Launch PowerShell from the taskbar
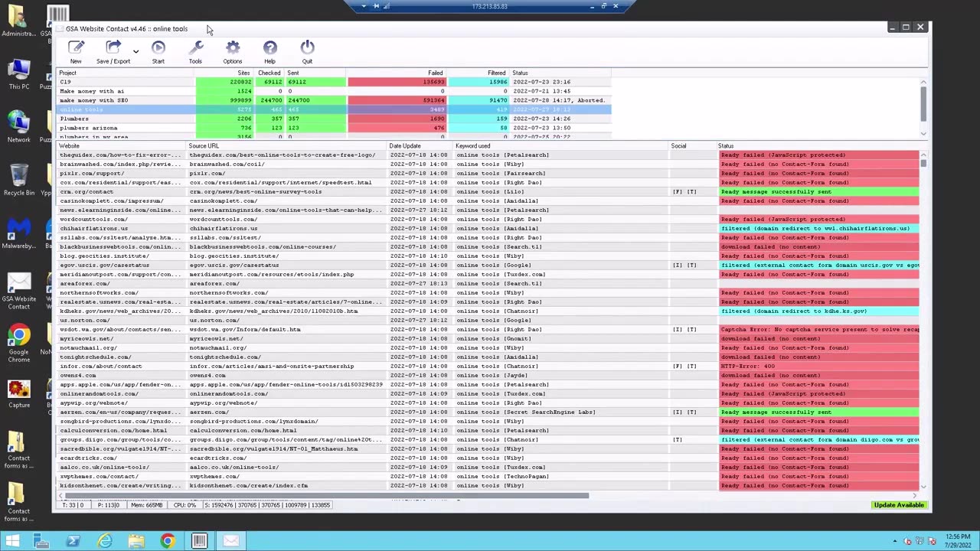The image size is (980, 551). click(73, 541)
